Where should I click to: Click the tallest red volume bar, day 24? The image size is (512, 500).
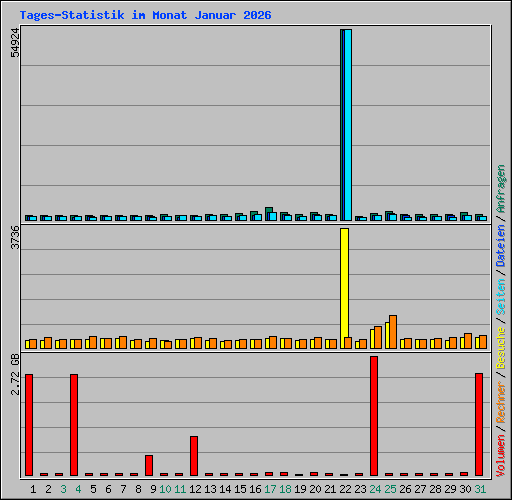click(x=374, y=416)
